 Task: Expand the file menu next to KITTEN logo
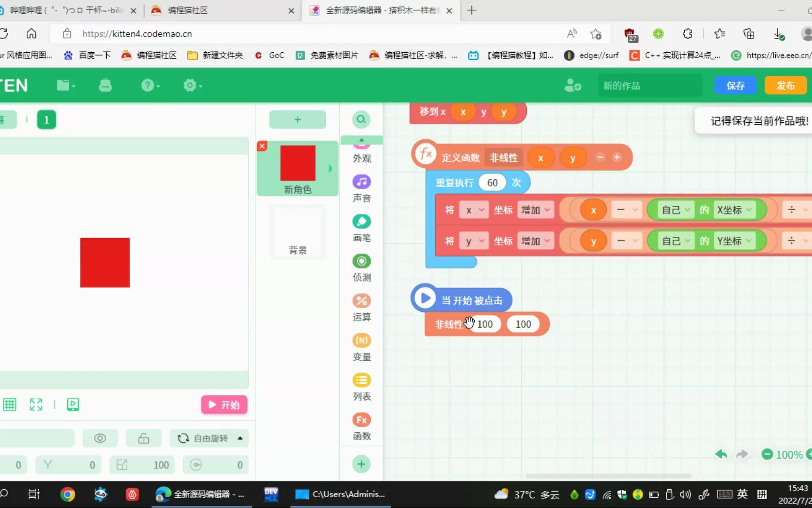[x=65, y=85]
